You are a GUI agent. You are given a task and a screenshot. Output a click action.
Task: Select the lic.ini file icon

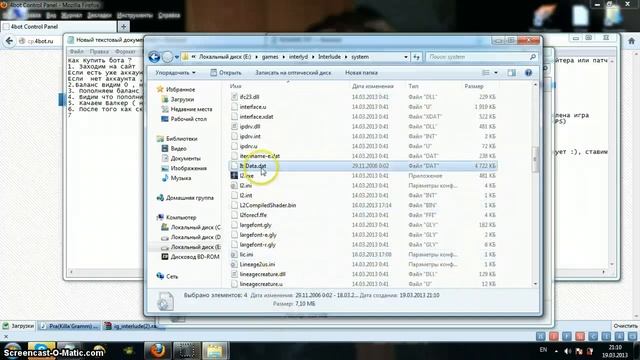[234, 254]
